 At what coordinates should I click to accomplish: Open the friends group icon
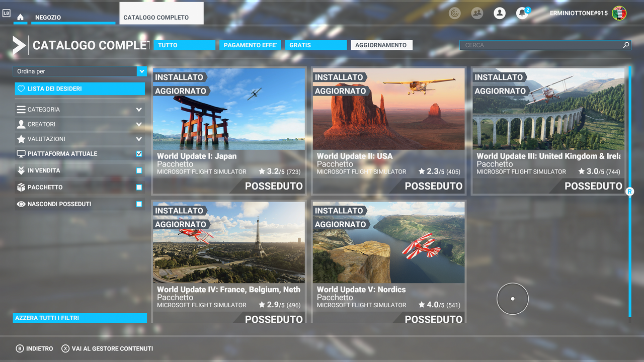(x=477, y=13)
